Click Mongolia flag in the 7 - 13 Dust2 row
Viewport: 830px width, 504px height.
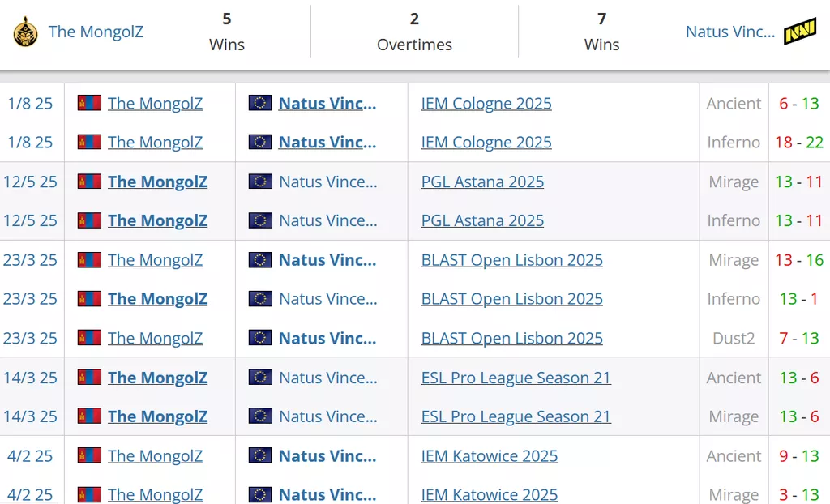coord(89,338)
